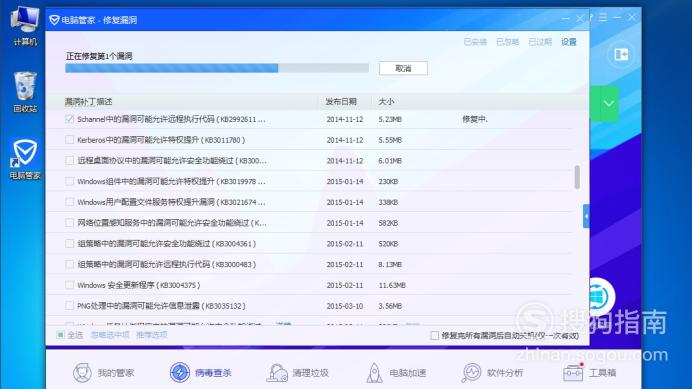692x389 pixels.
Task: Click the repair progress bar
Action: [217, 68]
